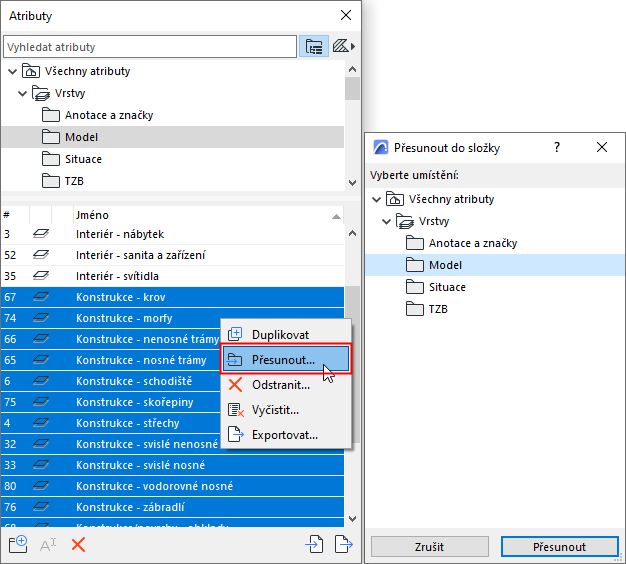
Task: Select layer row Konstrukce - morfy
Action: (173, 318)
